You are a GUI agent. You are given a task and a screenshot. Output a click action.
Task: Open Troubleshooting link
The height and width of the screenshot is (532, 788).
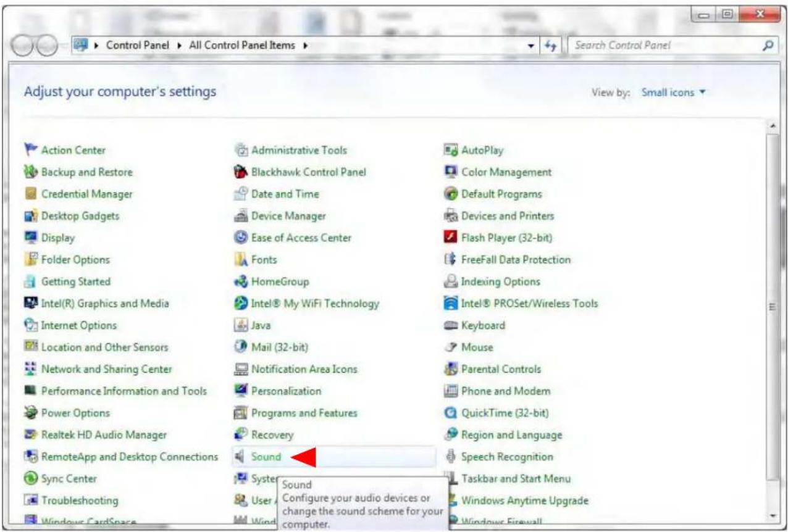(x=79, y=501)
